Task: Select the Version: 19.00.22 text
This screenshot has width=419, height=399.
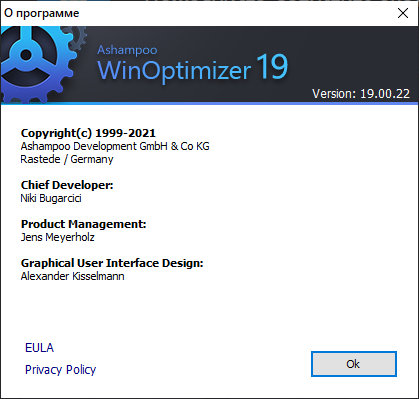Action: (x=361, y=94)
